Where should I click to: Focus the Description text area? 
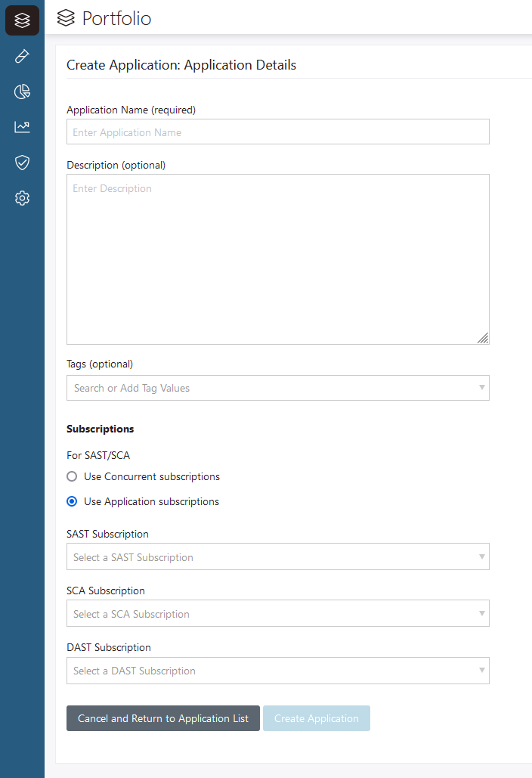click(x=277, y=259)
